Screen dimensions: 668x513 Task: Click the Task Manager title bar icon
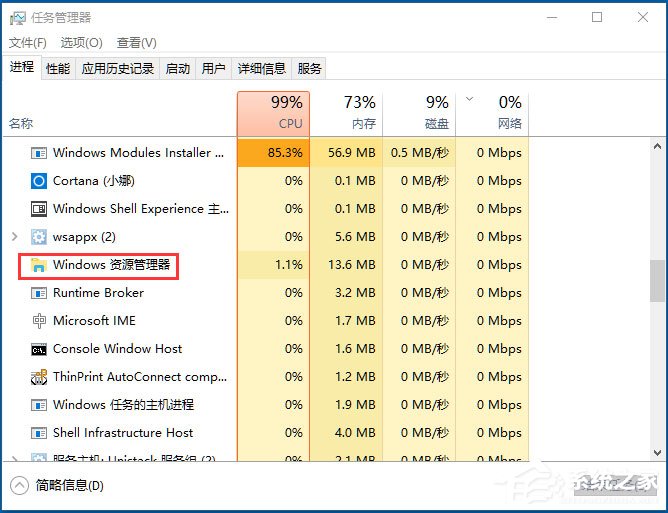[x=18, y=17]
